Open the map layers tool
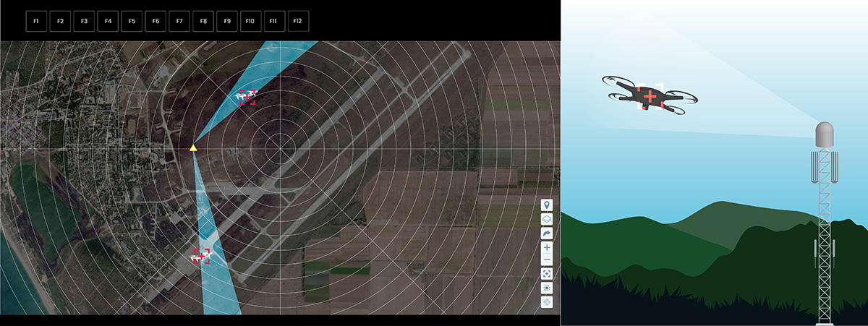The height and width of the screenshot is (326, 868). point(547,219)
